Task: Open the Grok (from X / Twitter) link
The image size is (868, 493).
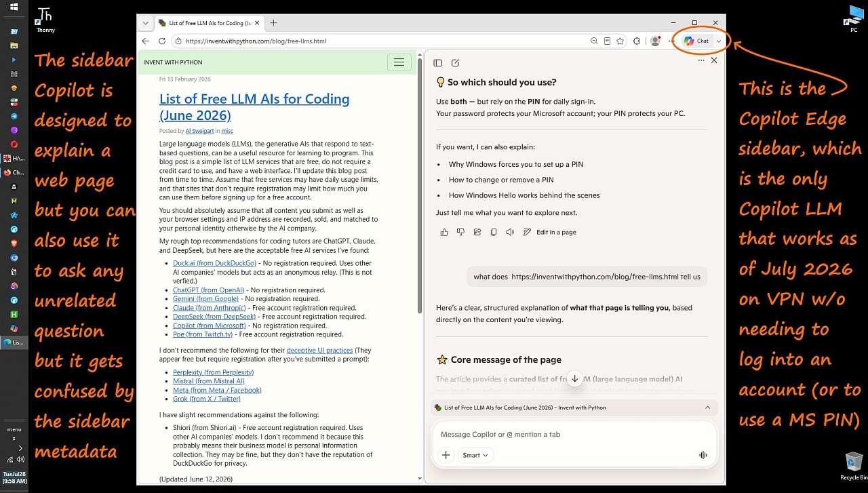Action: click(207, 399)
